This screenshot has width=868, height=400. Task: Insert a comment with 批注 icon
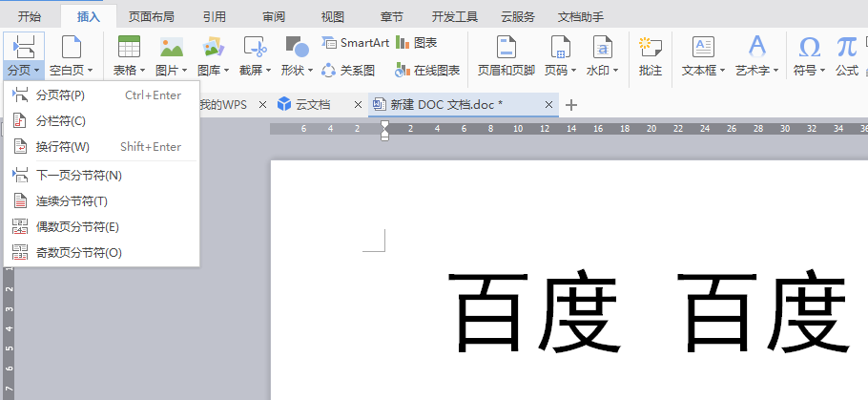[x=651, y=47]
